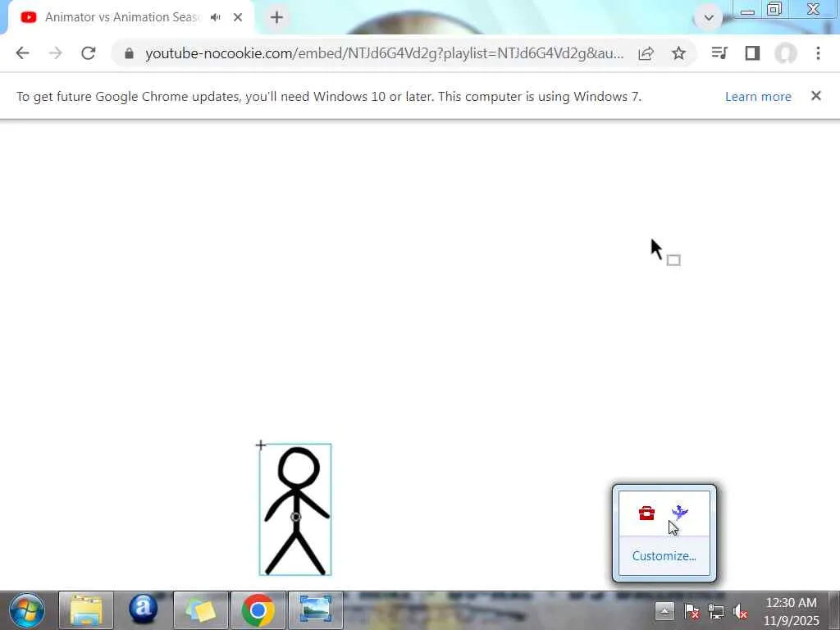This screenshot has height=630, width=840.
Task: Open Sticky Notes from the taskbar
Action: pos(200,610)
